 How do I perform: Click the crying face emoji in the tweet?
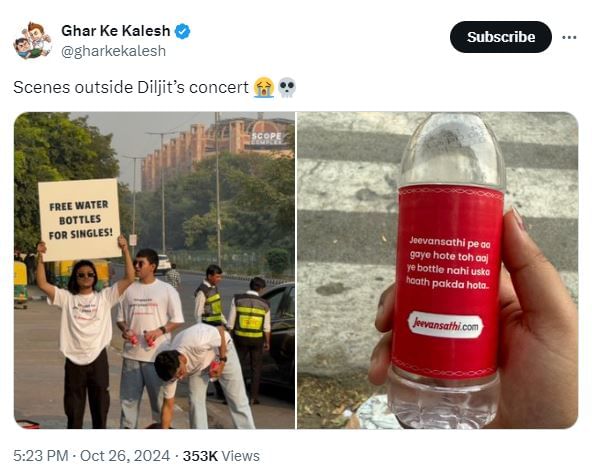[264, 87]
